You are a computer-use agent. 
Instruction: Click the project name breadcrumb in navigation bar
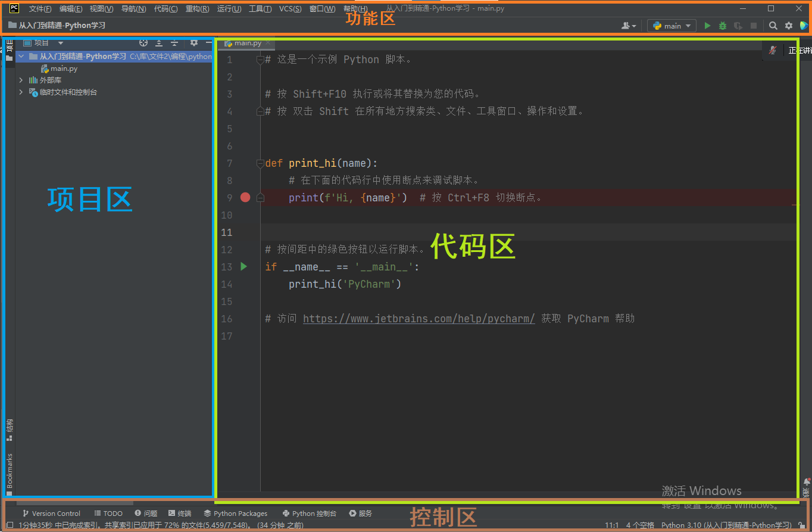57,26
